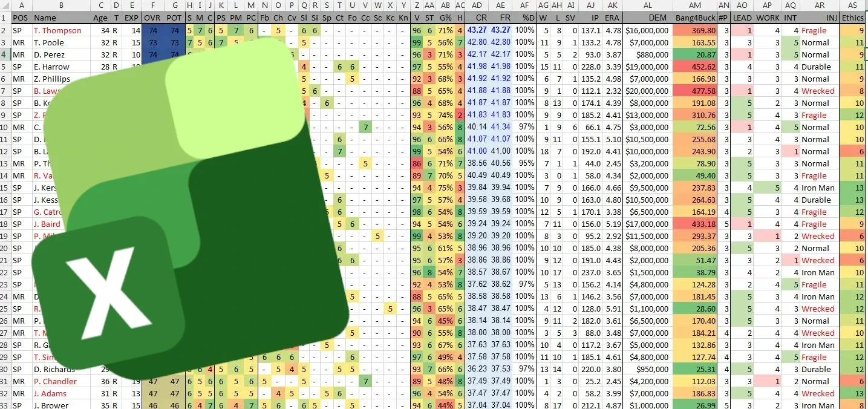Click the EXP header cell
The height and width of the screenshot is (409, 868).
tap(131, 18)
